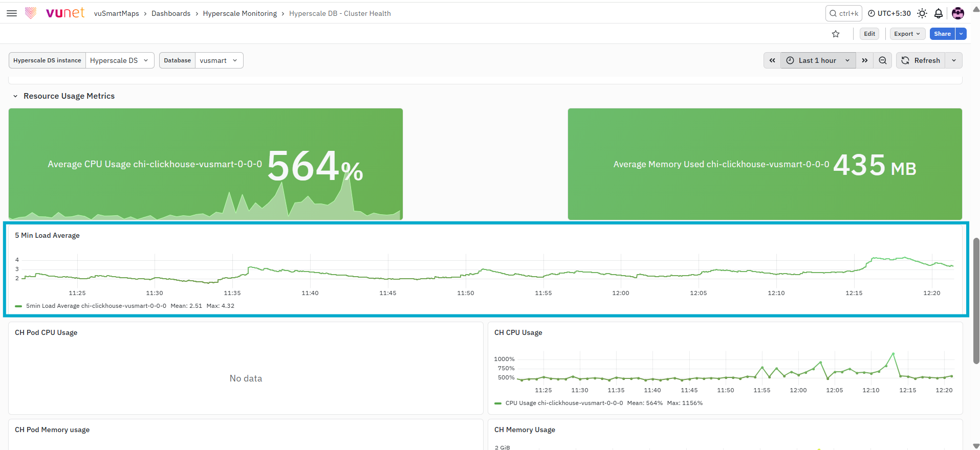Expand the refresh interval dropdown arrow
This screenshot has width=980, height=450.
tap(954, 60)
